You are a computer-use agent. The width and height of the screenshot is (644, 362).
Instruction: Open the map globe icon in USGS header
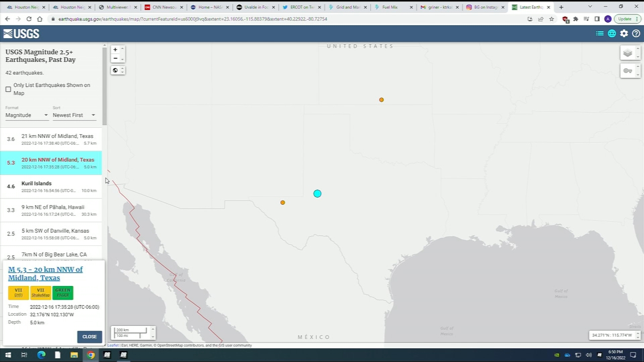[612, 34]
